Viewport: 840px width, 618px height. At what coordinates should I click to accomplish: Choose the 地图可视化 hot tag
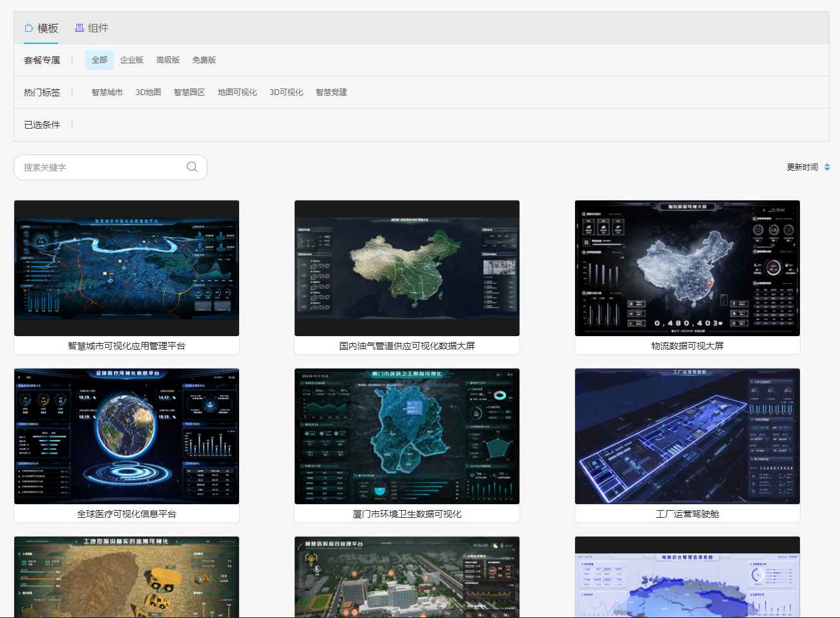pyautogui.click(x=237, y=92)
